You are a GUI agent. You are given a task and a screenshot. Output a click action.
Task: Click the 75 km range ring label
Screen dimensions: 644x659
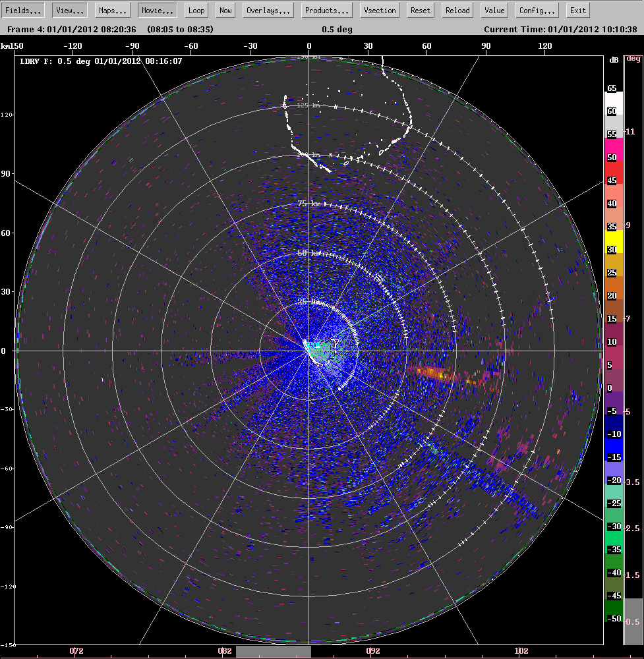(309, 204)
